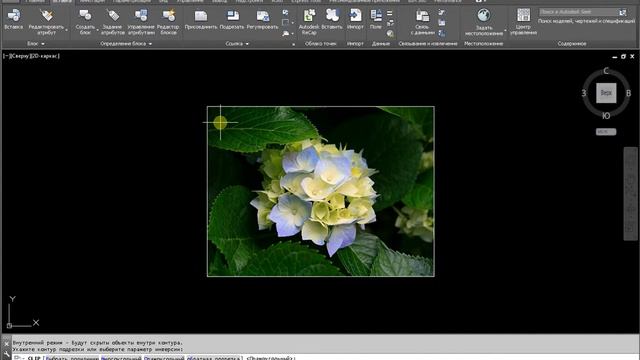Open Редактировать атрибут tool
The image size is (640, 360).
pyautogui.click(x=46, y=21)
